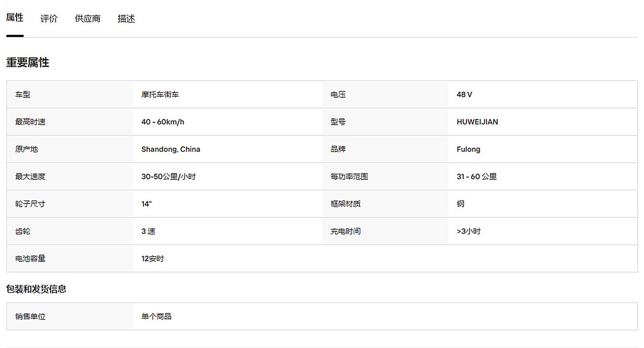Select the HUWEIJIAN model value

click(x=477, y=122)
